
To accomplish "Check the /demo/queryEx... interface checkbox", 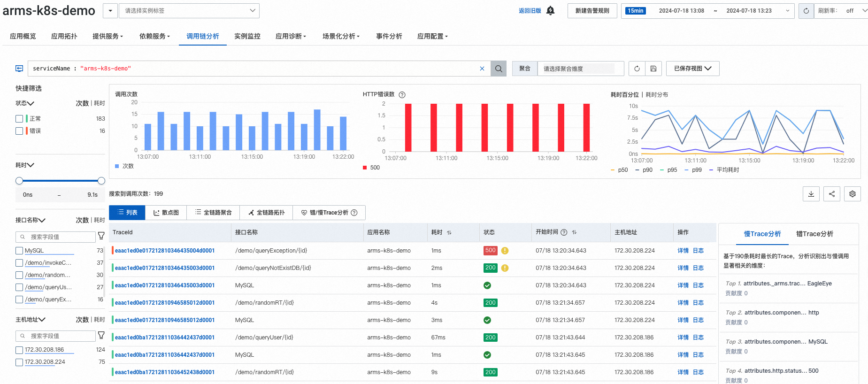I will (x=19, y=300).
